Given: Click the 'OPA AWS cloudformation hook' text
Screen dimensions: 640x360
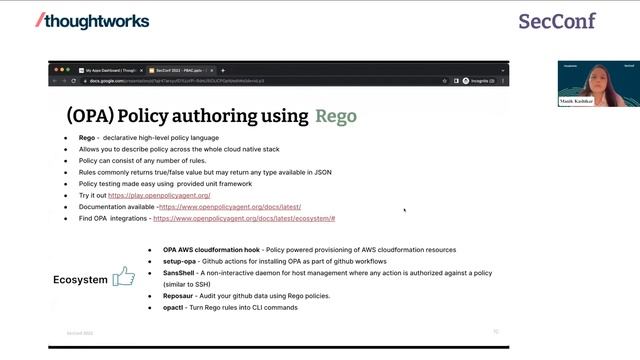Looking at the screenshot, I should coord(211,250).
